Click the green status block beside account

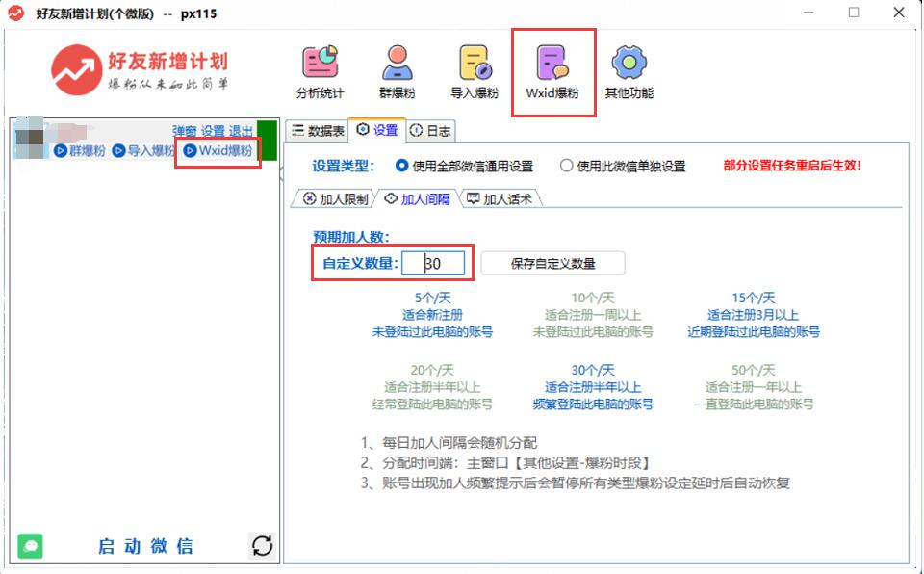point(267,141)
